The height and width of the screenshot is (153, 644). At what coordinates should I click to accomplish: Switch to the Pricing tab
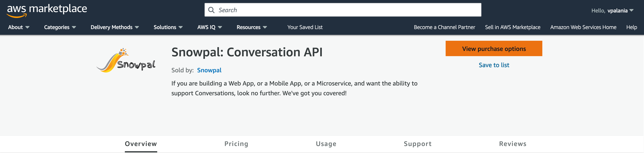tap(236, 144)
